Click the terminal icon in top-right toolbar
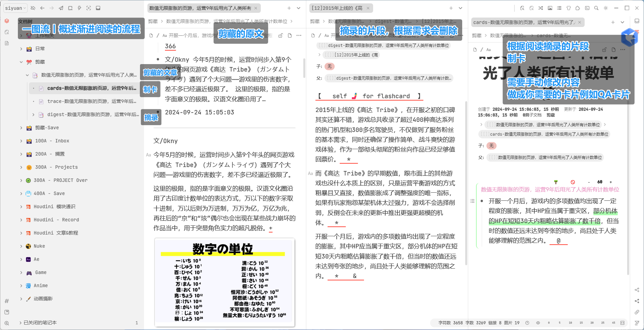This screenshot has width=644, height=330. (x=587, y=8)
